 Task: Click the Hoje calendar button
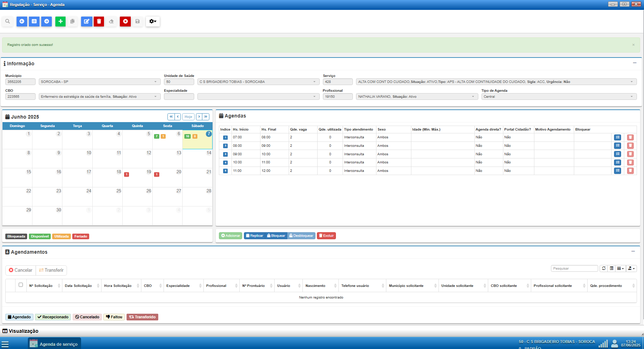[x=189, y=117]
